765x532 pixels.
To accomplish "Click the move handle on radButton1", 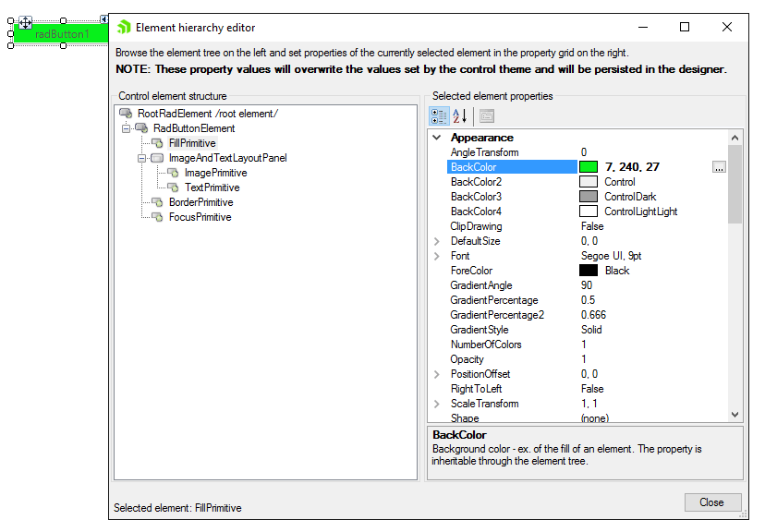I will 26,20.
